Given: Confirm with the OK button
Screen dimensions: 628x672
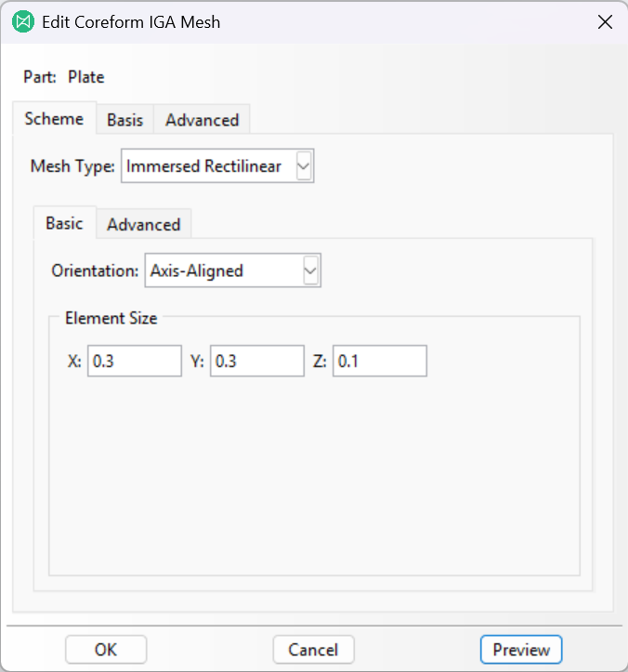Looking at the screenshot, I should (x=106, y=650).
